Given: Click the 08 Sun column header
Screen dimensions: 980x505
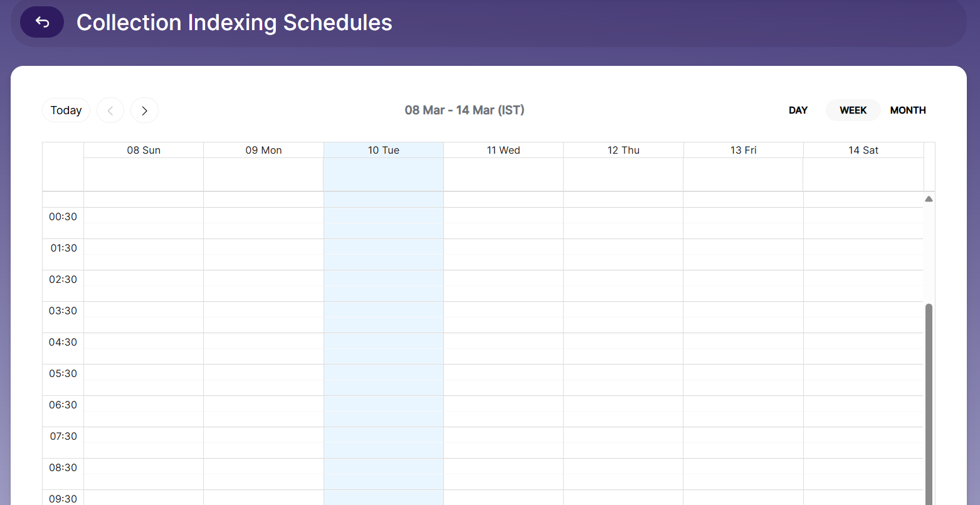Looking at the screenshot, I should click(144, 150).
